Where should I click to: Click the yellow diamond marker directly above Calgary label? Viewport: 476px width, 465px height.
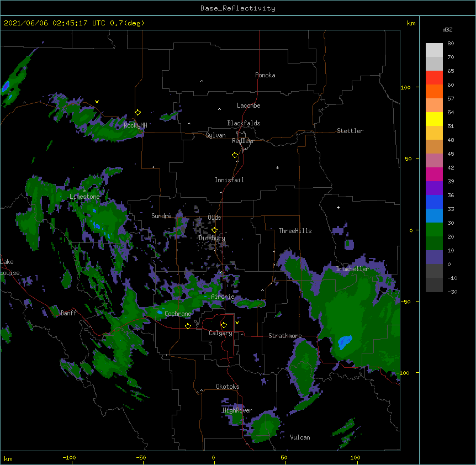[x=224, y=325]
